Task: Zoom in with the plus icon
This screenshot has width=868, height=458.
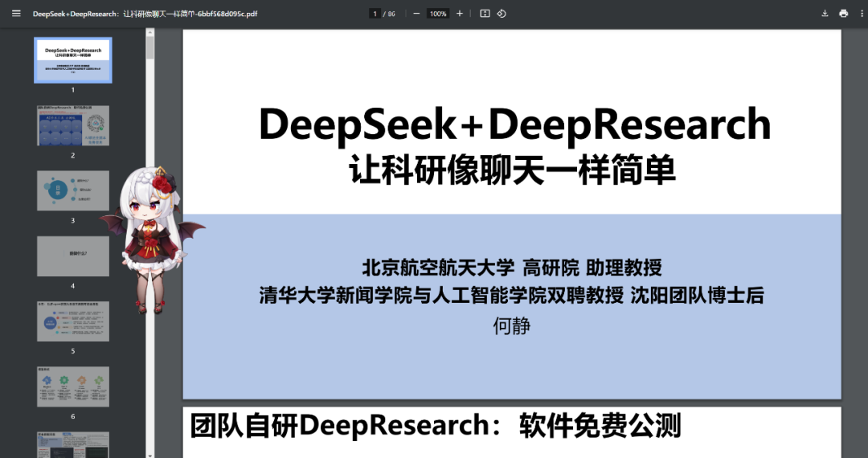Action: (x=460, y=14)
